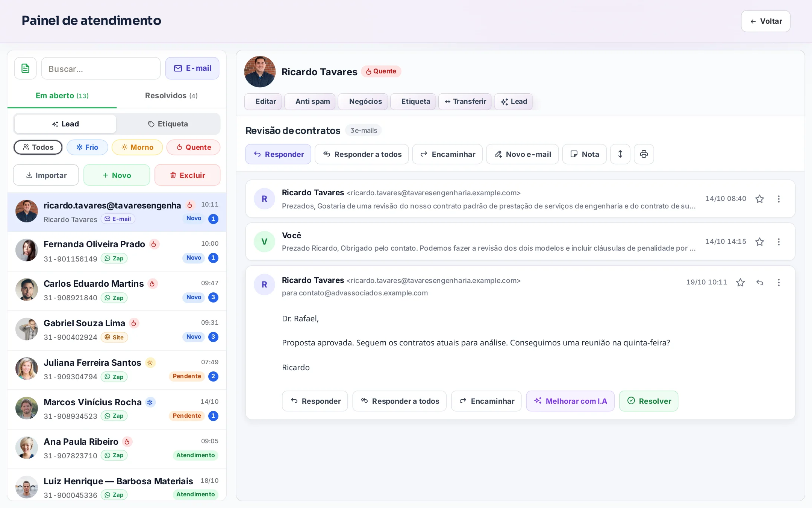Screen dimensions: 812x508
Task: Click Ricardo Tavares' profile photo in the header
Action: coord(260,71)
